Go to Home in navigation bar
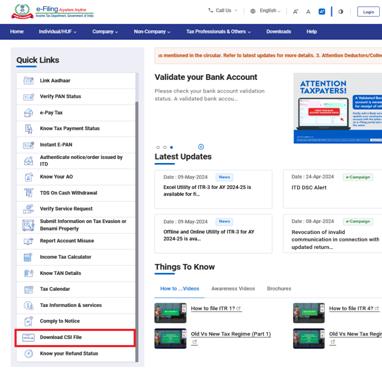This screenshot has width=382, height=369. click(17, 32)
